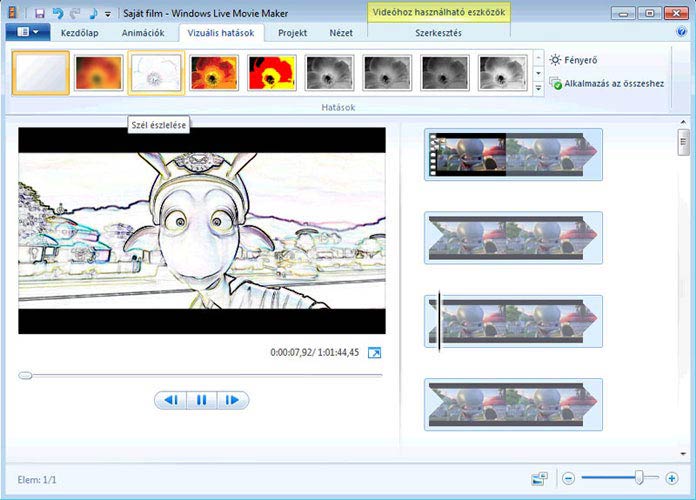Image resolution: width=696 pixels, height=500 pixels.
Task: Open the help icon in the ribbon
Action: pos(681,33)
